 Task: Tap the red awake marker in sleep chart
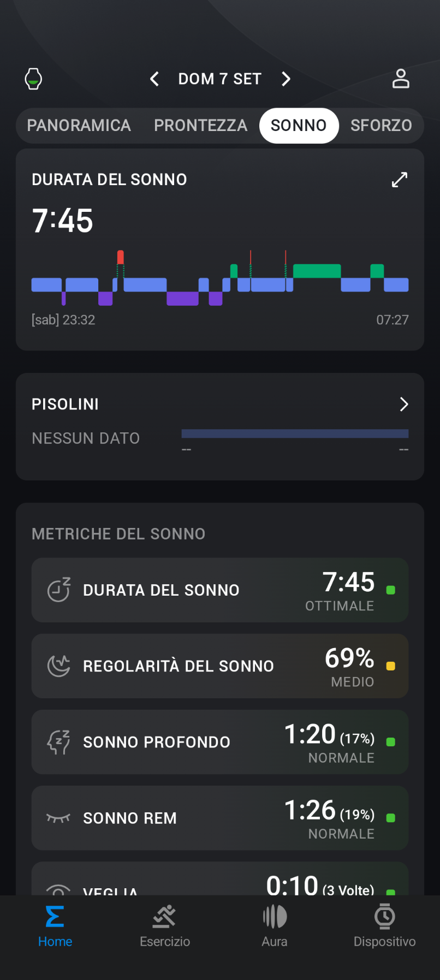(121, 257)
